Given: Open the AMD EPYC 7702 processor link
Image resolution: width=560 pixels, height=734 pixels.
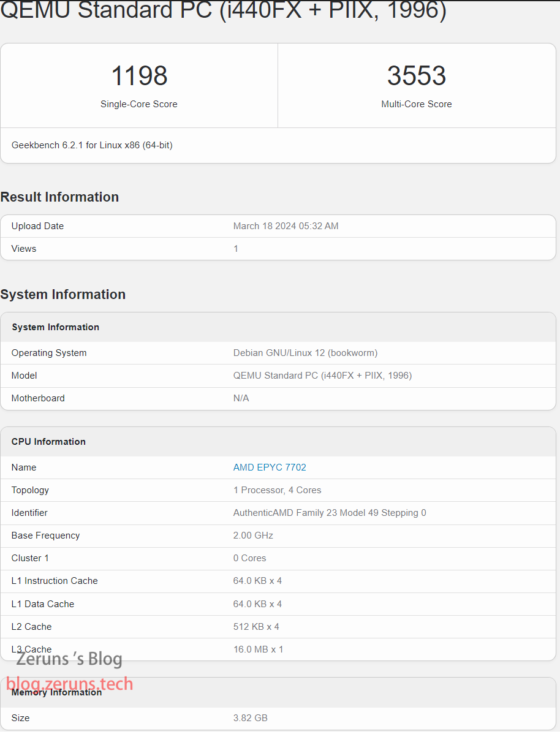Looking at the screenshot, I should (x=270, y=467).
